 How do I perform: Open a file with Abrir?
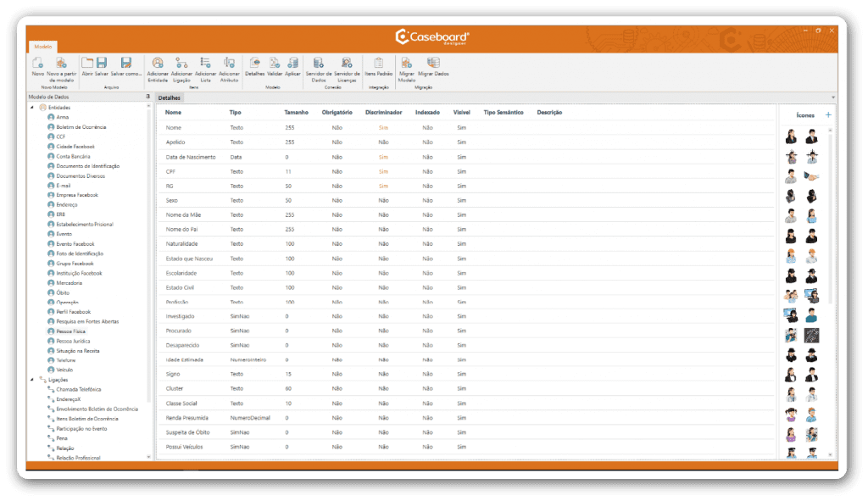pyautogui.click(x=87, y=66)
